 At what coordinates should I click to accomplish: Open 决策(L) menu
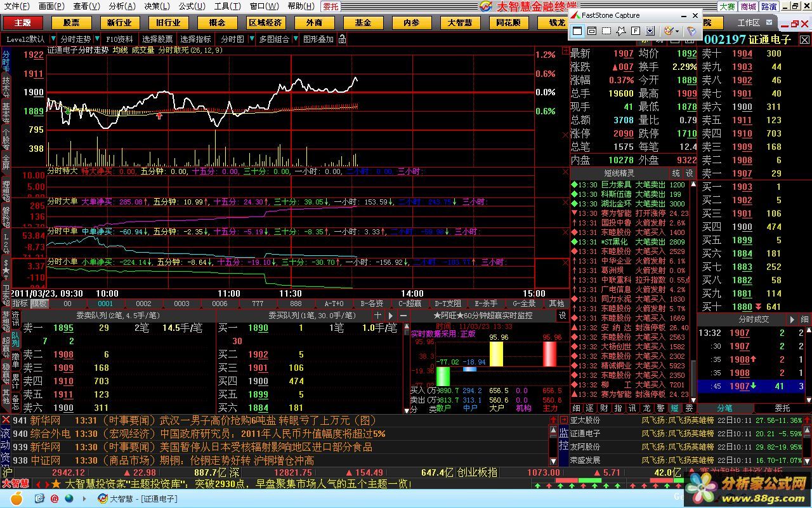point(157,6)
